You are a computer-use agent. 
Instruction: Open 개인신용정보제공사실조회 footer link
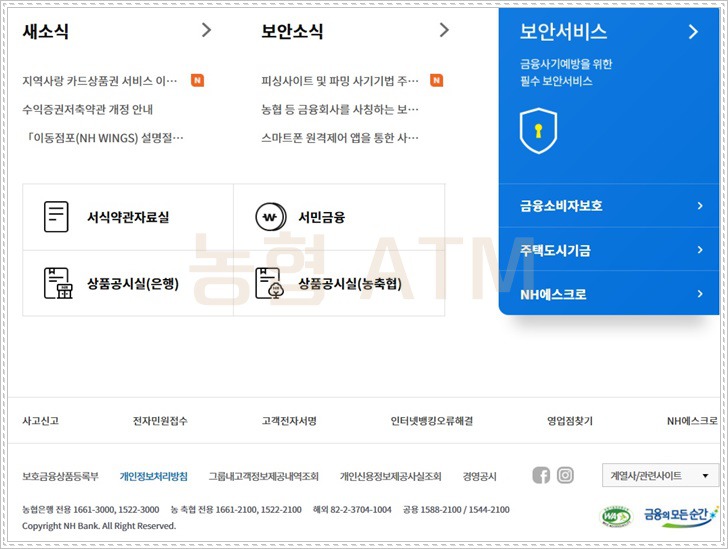click(x=390, y=476)
